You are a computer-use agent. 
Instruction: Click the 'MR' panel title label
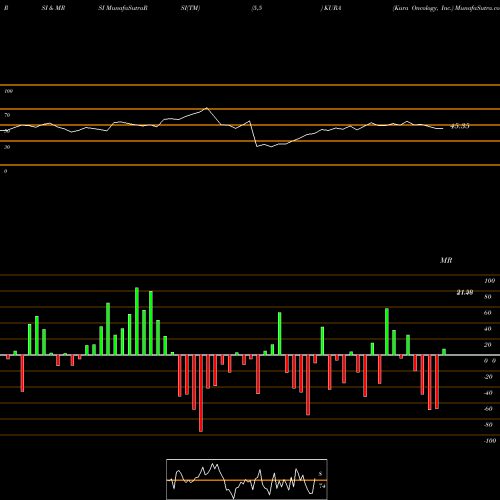pos(446,260)
